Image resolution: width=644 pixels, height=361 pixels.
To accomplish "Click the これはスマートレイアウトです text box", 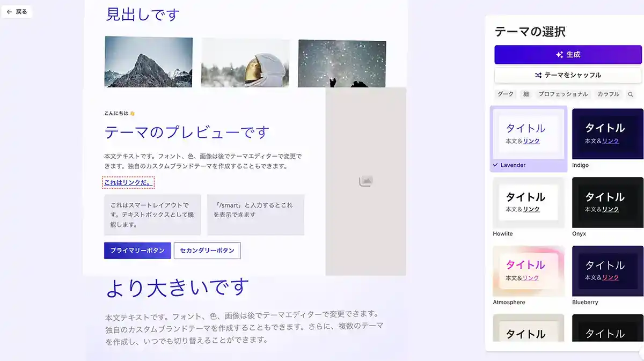I will click(152, 215).
